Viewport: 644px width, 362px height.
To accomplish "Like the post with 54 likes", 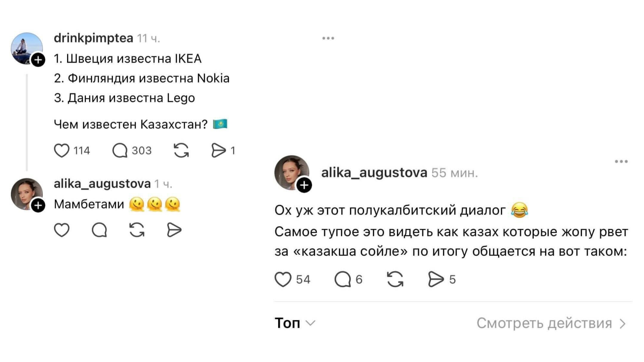I will pyautogui.click(x=283, y=280).
